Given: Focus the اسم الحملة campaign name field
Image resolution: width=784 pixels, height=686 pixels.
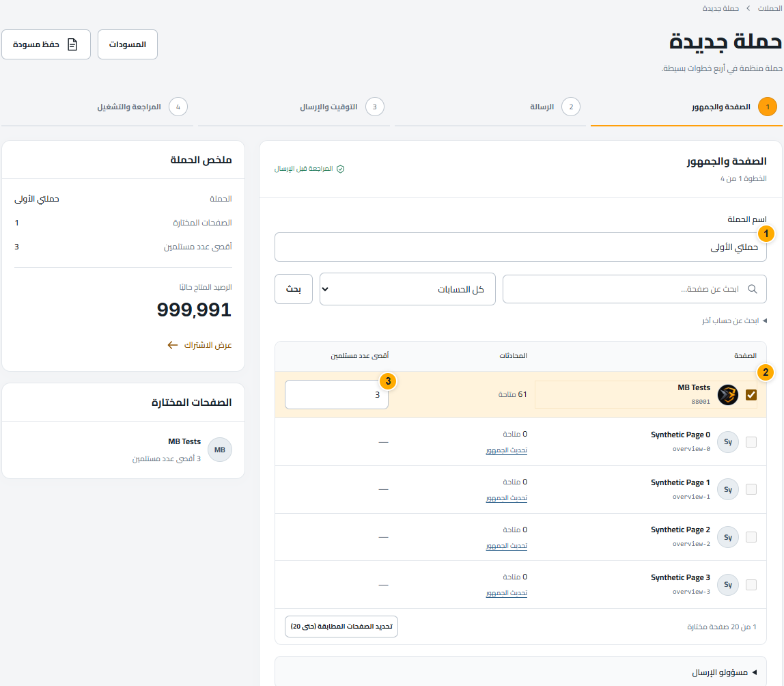Looking at the screenshot, I should point(520,247).
